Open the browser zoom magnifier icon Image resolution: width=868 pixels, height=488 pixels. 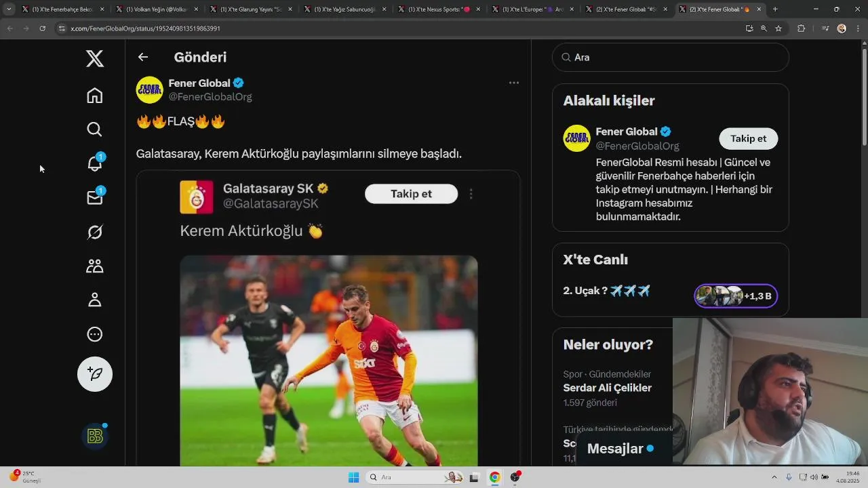coord(764,28)
